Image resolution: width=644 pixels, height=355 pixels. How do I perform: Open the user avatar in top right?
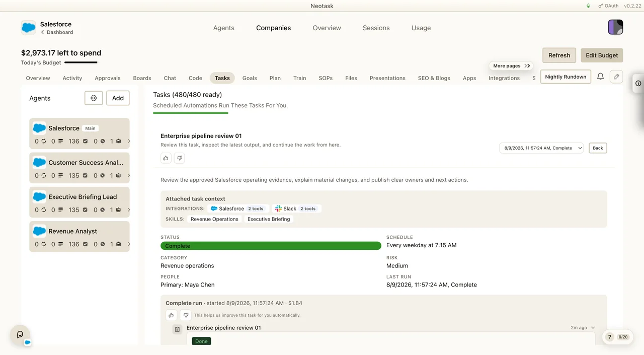(x=615, y=27)
